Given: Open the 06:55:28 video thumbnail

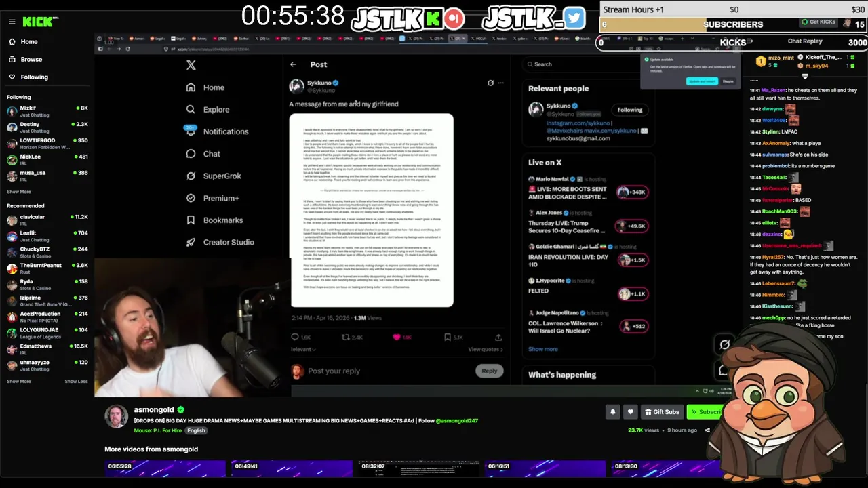Looking at the screenshot, I should [165, 469].
